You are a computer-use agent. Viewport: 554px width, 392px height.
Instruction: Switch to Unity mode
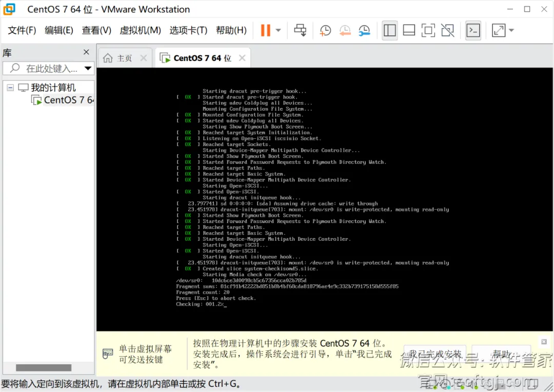pyautogui.click(x=448, y=30)
